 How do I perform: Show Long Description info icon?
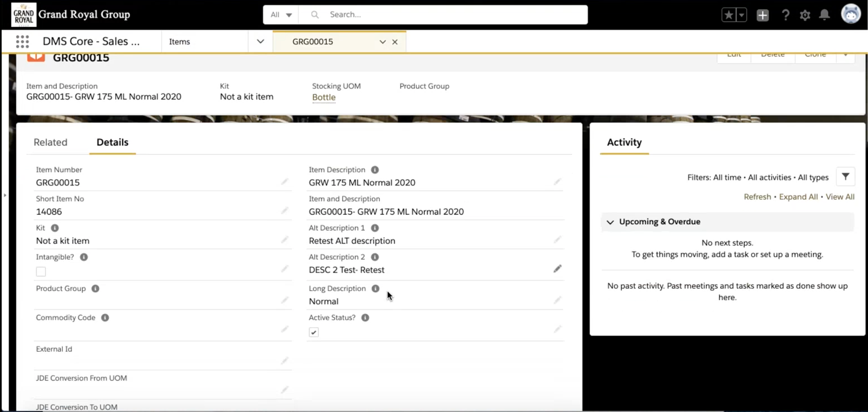point(376,288)
